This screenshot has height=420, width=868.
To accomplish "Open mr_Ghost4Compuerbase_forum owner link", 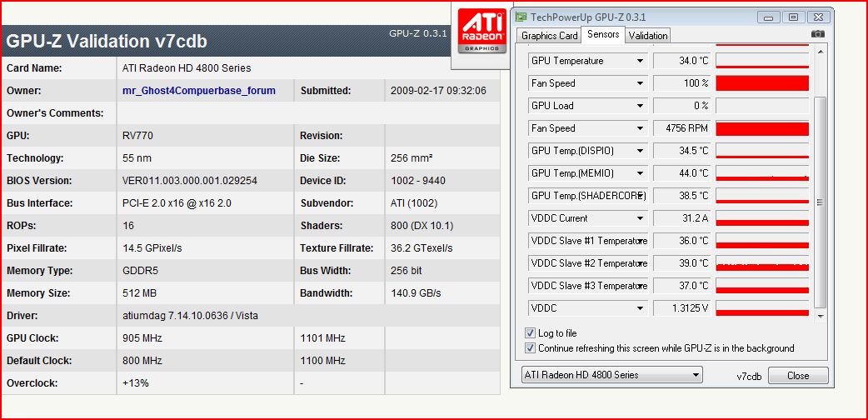I will (199, 90).
